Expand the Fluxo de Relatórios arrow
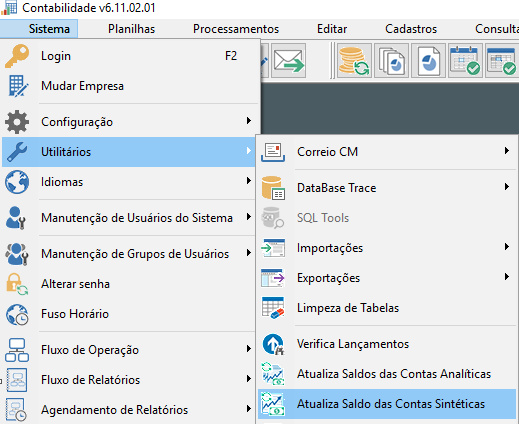Screen dimensions: 519x424 (249, 379)
